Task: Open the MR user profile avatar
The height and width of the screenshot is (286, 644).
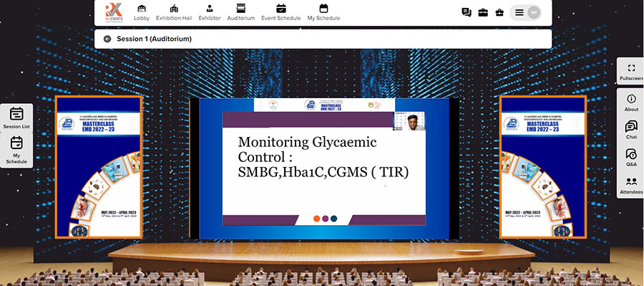Action: pos(534,13)
